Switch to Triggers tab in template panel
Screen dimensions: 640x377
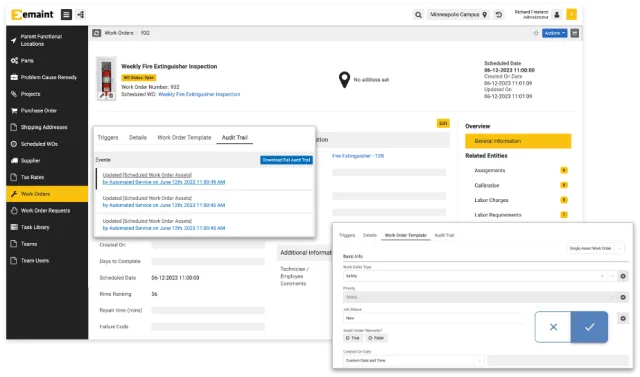347,235
